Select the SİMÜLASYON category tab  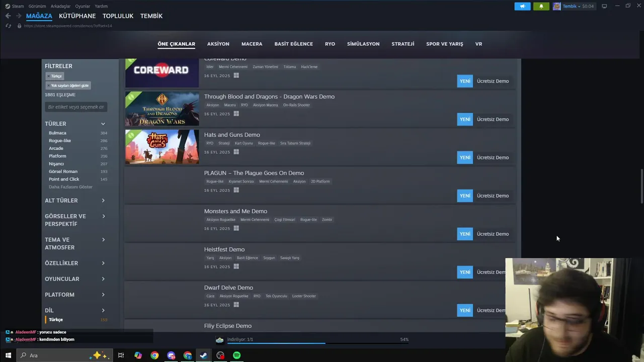pyautogui.click(x=363, y=44)
